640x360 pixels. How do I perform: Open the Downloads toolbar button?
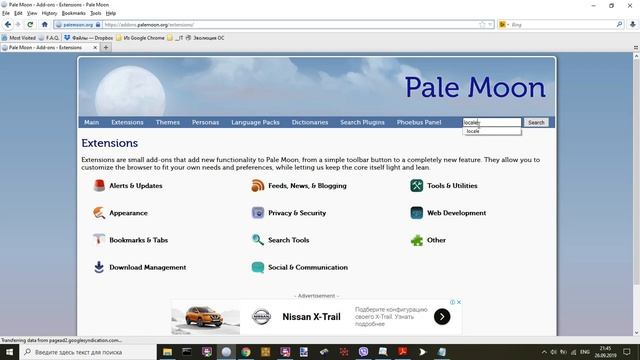click(x=633, y=24)
